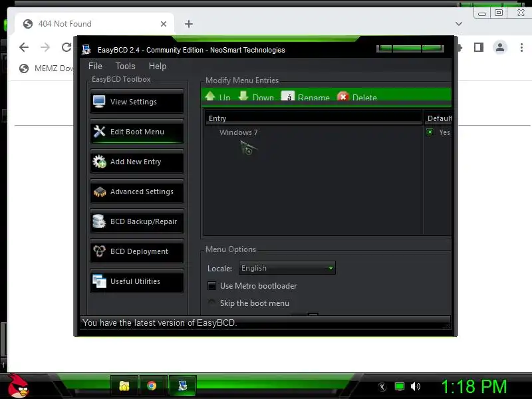Image resolution: width=532 pixels, height=399 pixels.
Task: Open the Tools menu in EasyBCD
Action: [125, 66]
